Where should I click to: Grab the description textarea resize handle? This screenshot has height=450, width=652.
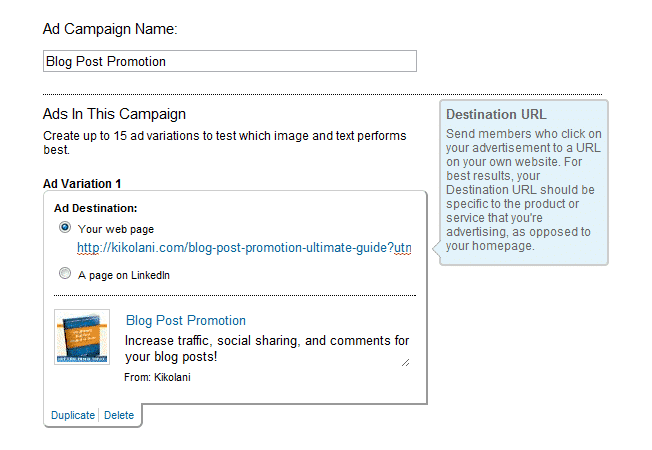tap(405, 363)
